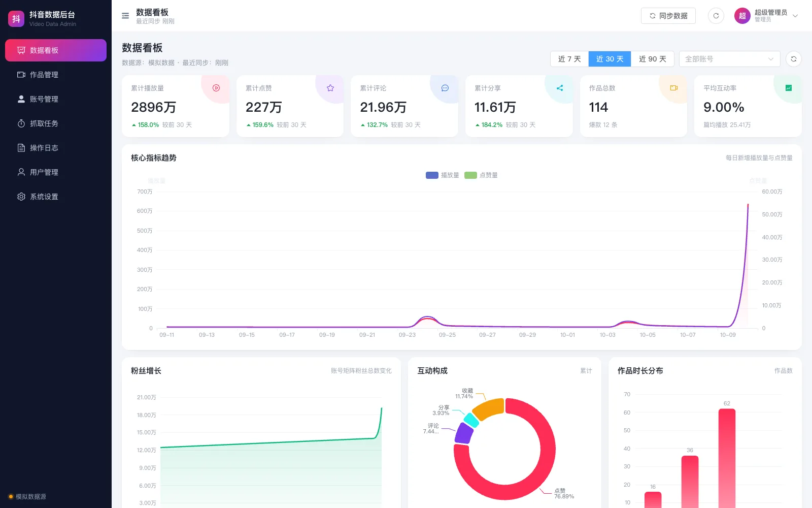Open 用户管理 in the sidebar
812x508 pixels.
pos(56,172)
